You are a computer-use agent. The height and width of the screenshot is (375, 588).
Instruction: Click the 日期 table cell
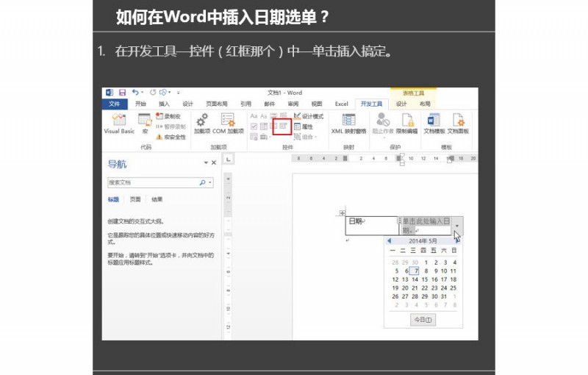pyautogui.click(x=372, y=226)
